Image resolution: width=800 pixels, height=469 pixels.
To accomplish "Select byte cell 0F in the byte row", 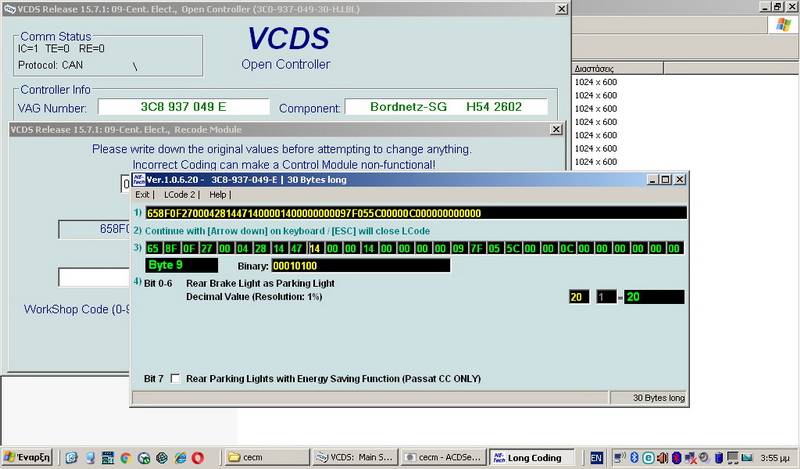I will (189, 249).
